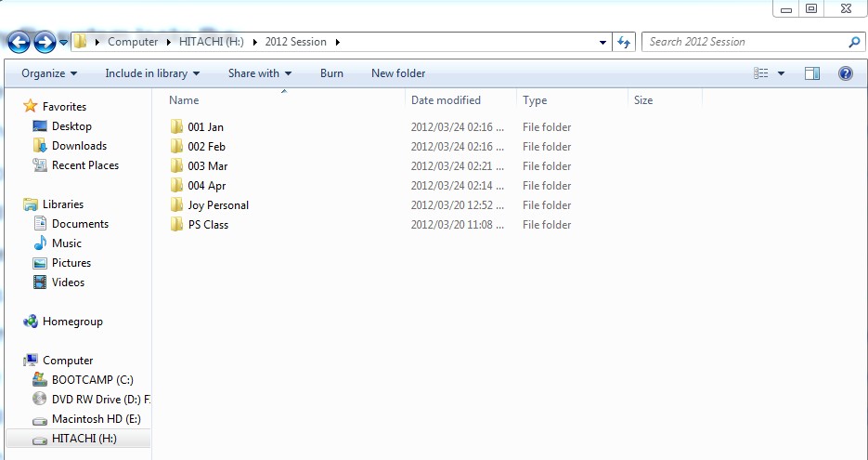
Task: Click Libraries in navigation pane
Action: coord(62,204)
